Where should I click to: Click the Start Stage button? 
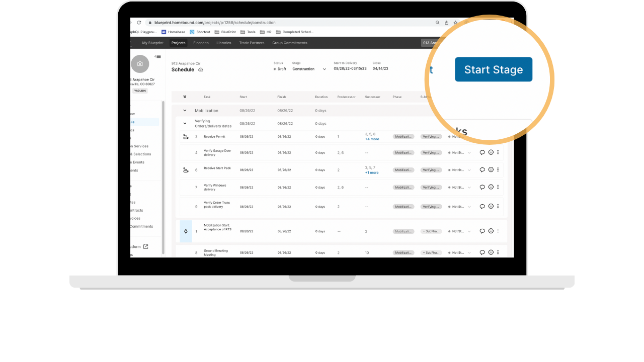pos(493,69)
